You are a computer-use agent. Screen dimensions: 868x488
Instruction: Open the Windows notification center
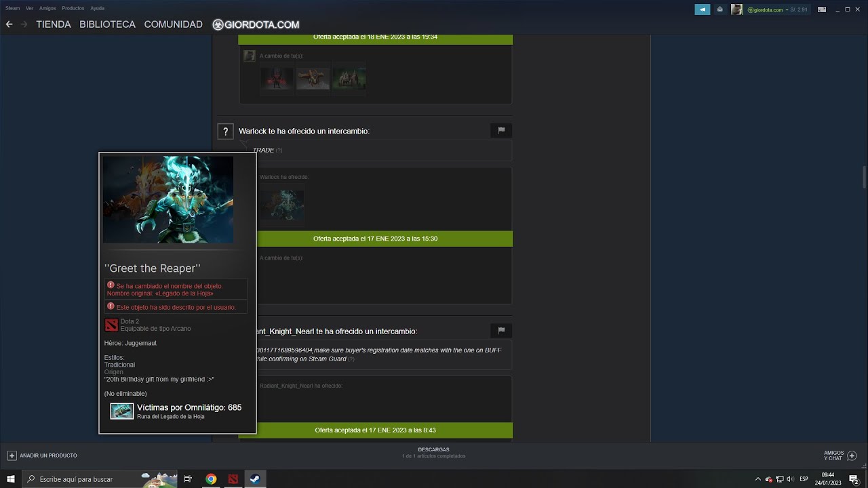(854, 479)
